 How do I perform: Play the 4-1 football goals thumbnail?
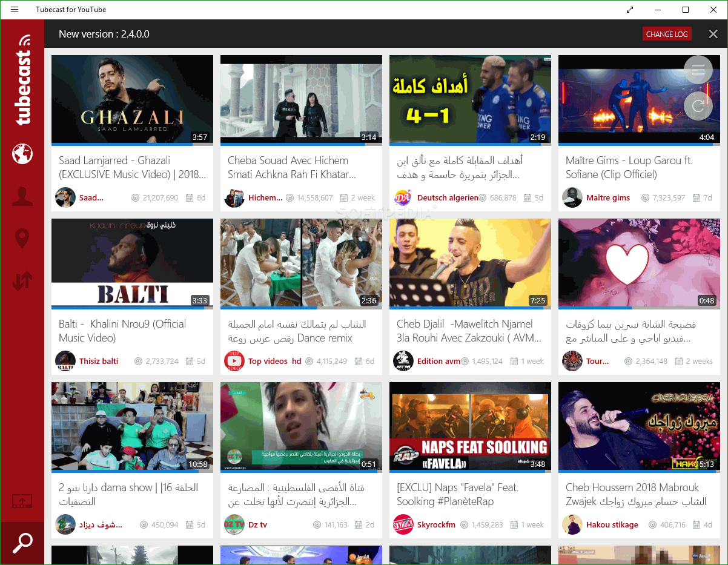[470, 99]
